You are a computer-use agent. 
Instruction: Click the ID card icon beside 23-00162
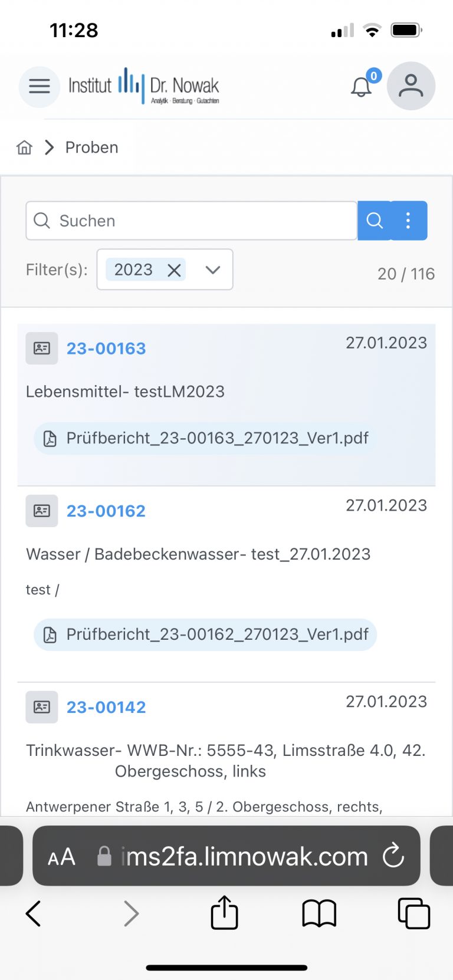click(x=42, y=511)
